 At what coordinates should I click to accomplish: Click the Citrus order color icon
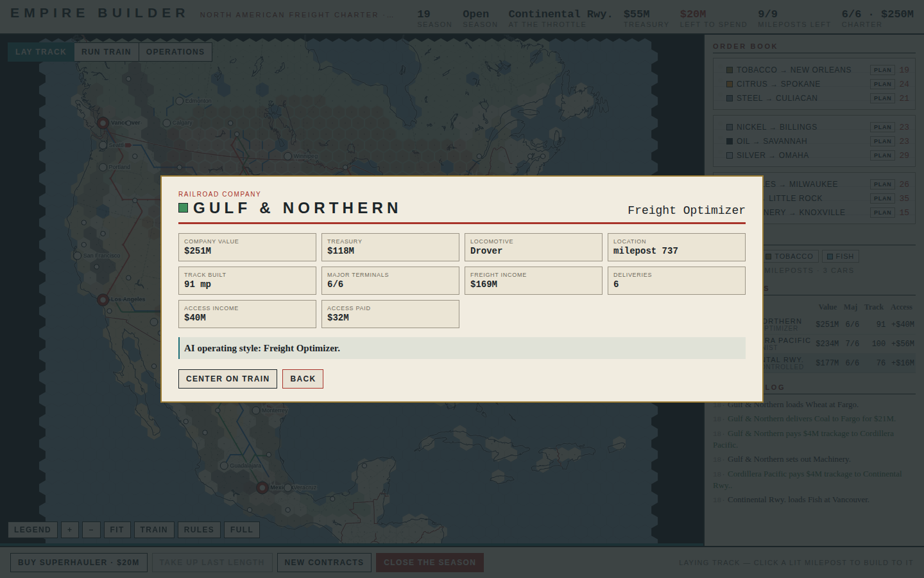coord(730,84)
